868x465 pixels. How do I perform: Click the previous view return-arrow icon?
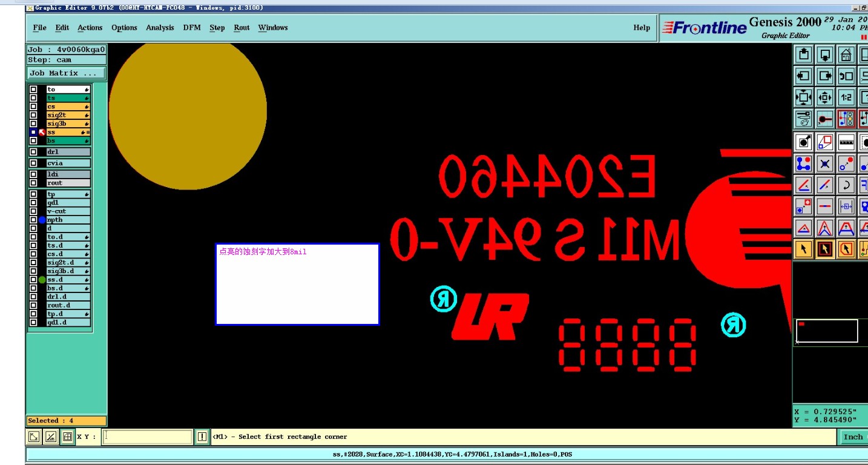click(x=846, y=76)
